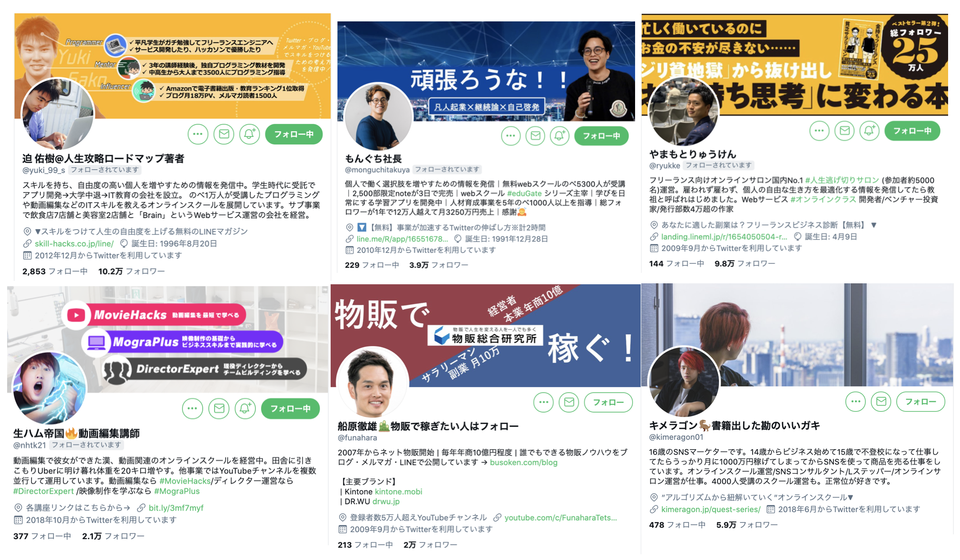This screenshot has height=560, width=960.
Task: Open more options on キメラゴン profile
Action: tap(855, 402)
